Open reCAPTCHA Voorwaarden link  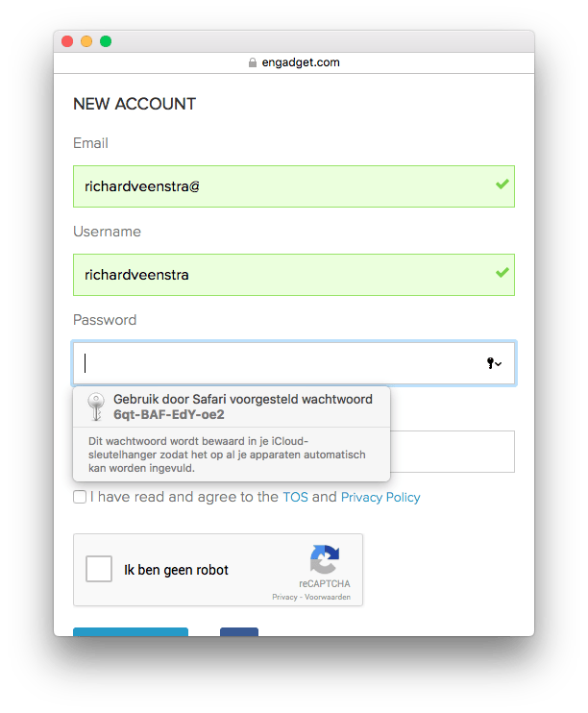[328, 597]
